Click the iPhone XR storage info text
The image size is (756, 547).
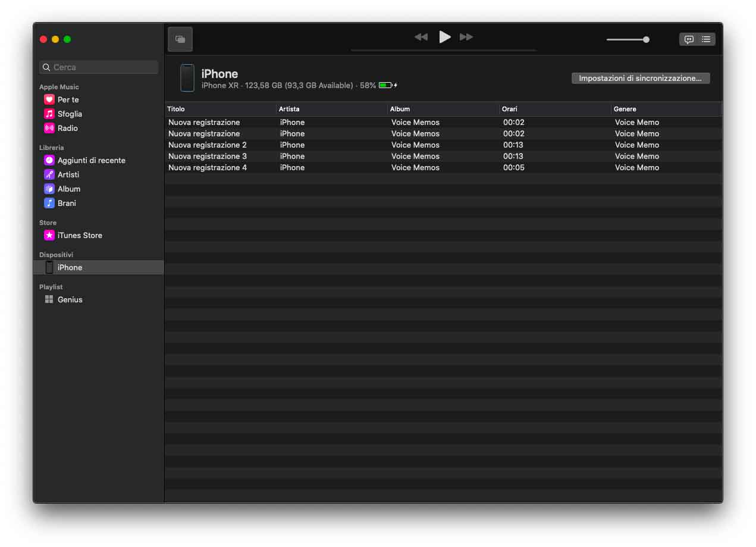288,85
